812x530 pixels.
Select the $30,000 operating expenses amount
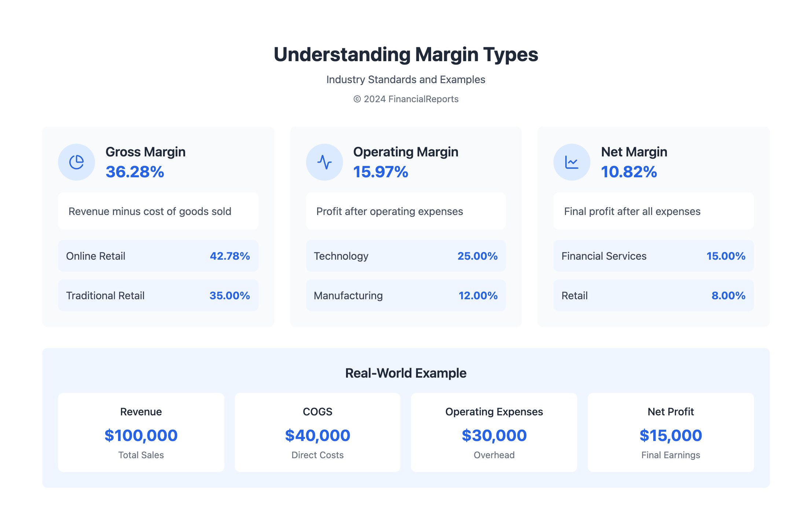(x=494, y=436)
